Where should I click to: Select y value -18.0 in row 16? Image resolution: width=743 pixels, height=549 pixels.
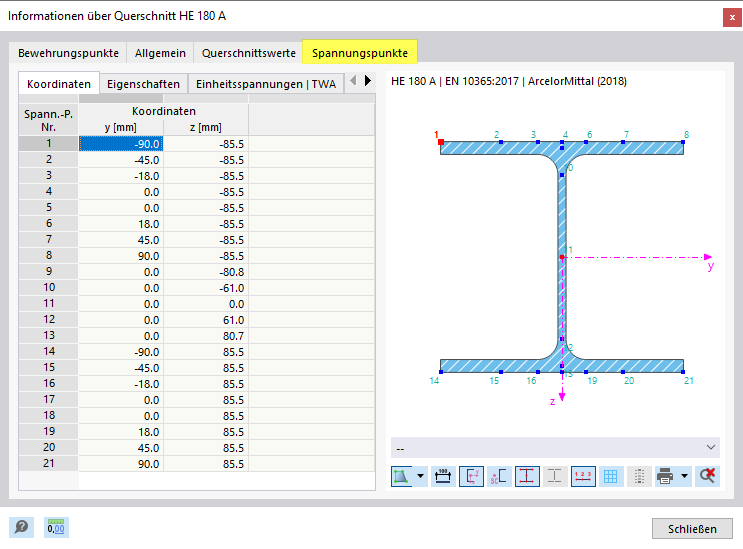pos(121,384)
